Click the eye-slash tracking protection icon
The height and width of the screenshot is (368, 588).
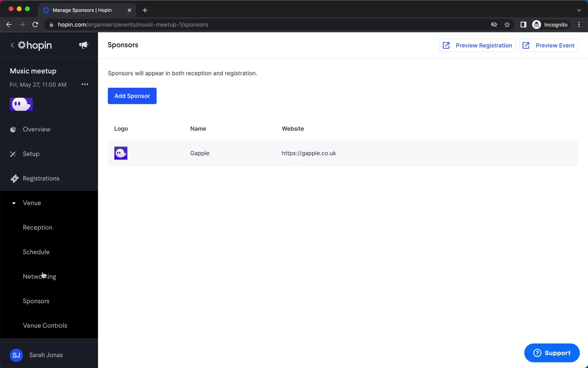point(494,25)
